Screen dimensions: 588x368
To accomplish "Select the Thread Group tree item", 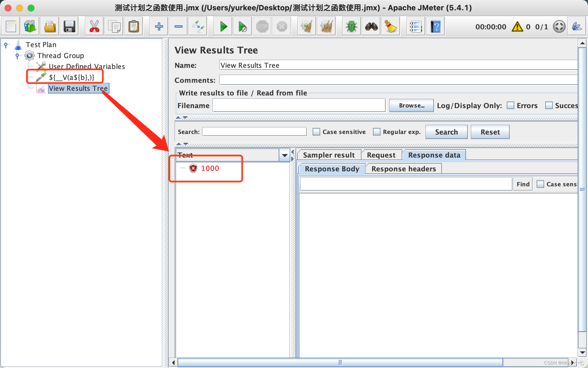I will (x=60, y=55).
